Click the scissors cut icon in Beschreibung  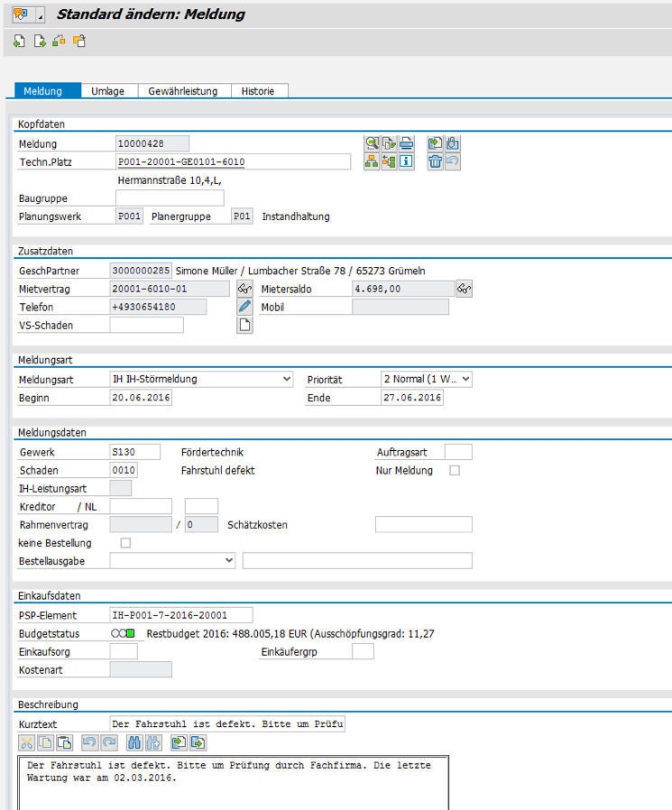pyautogui.click(x=26, y=742)
